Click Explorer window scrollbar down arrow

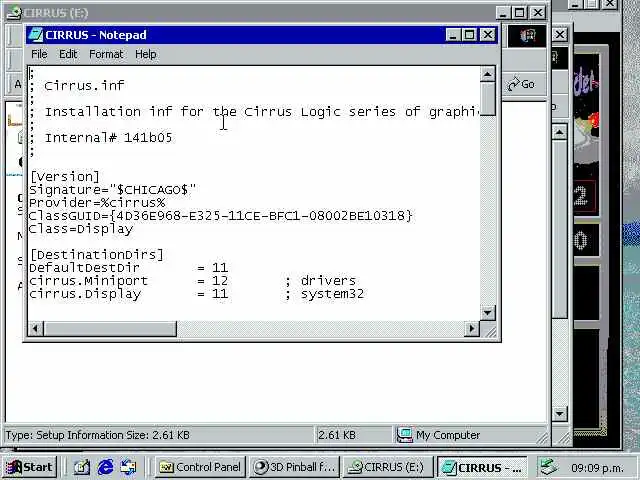click(x=560, y=413)
